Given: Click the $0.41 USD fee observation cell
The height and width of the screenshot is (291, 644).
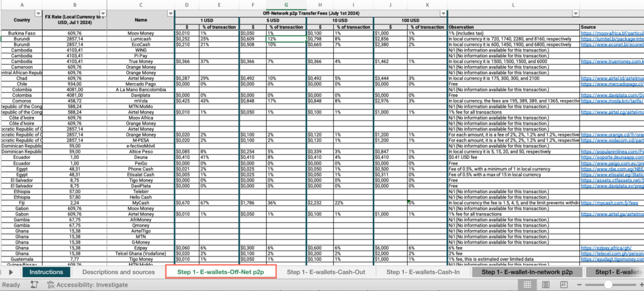Looking at the screenshot, I should [x=513, y=157].
